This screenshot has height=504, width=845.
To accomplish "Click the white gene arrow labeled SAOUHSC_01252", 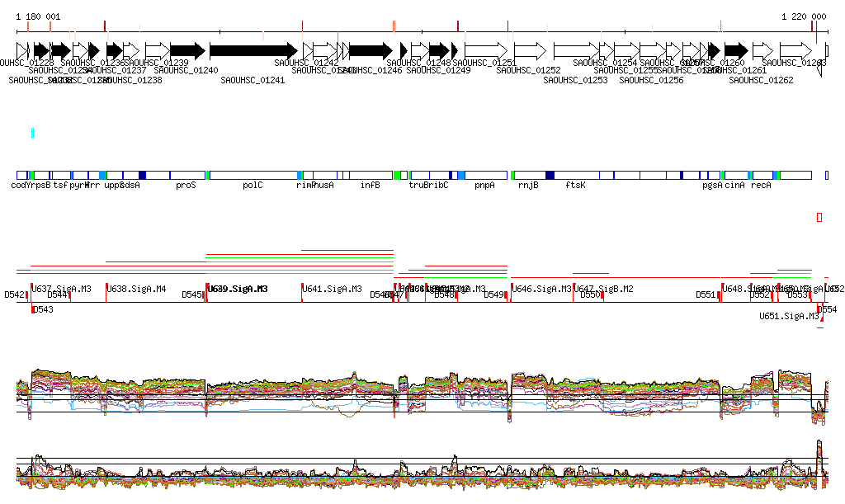I will point(531,51).
